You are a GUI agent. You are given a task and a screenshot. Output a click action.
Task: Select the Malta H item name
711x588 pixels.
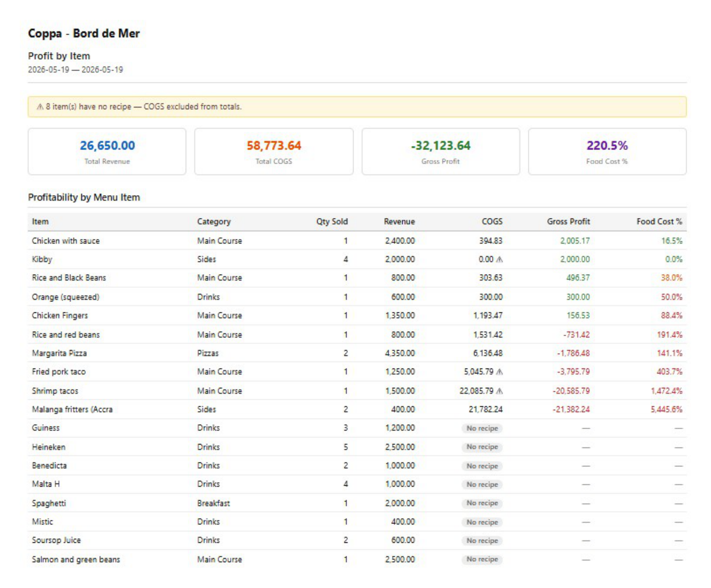(46, 484)
